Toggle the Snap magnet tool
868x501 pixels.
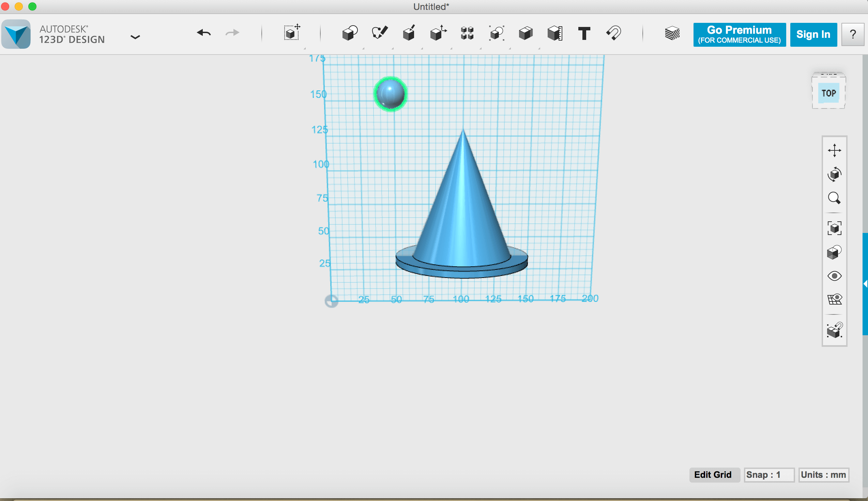(x=614, y=33)
